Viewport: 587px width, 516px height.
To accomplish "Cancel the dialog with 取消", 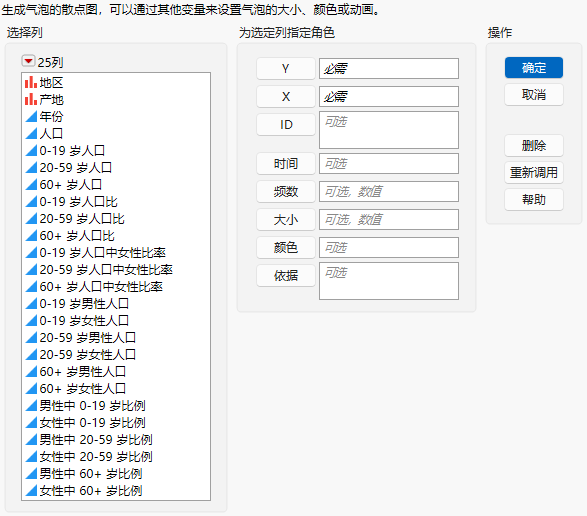I will (x=533, y=95).
